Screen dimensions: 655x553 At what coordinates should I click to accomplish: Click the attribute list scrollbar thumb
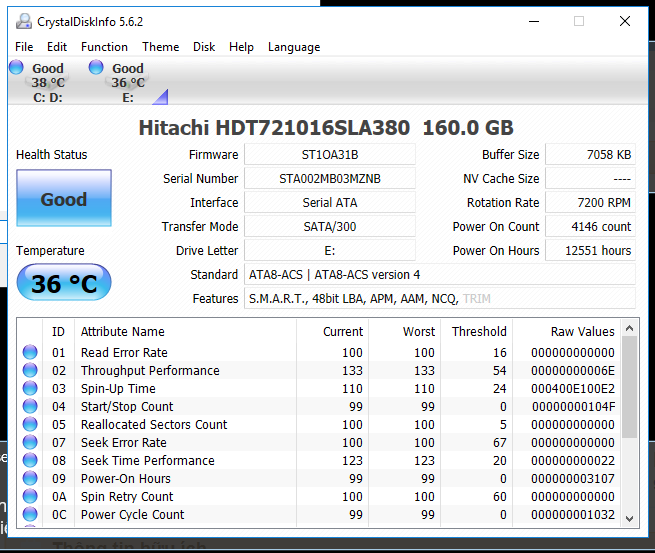[x=630, y=387]
